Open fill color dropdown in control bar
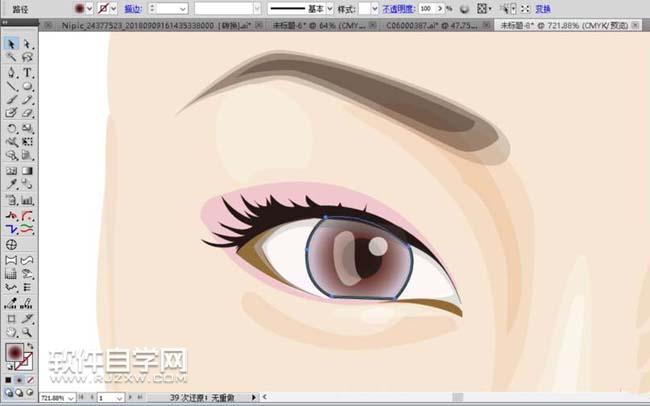 coord(89,9)
